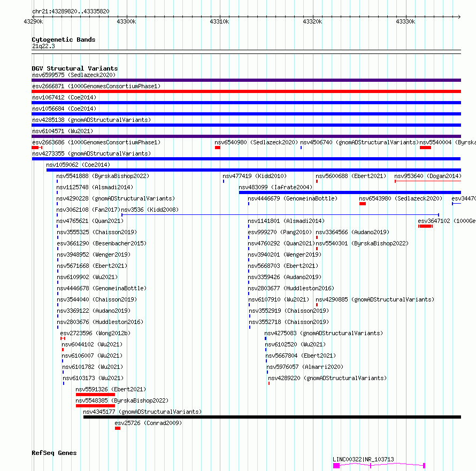Click the esv25726 (Conrad2009) red block
Screen dimensions: 476x471
pyautogui.click(x=118, y=429)
